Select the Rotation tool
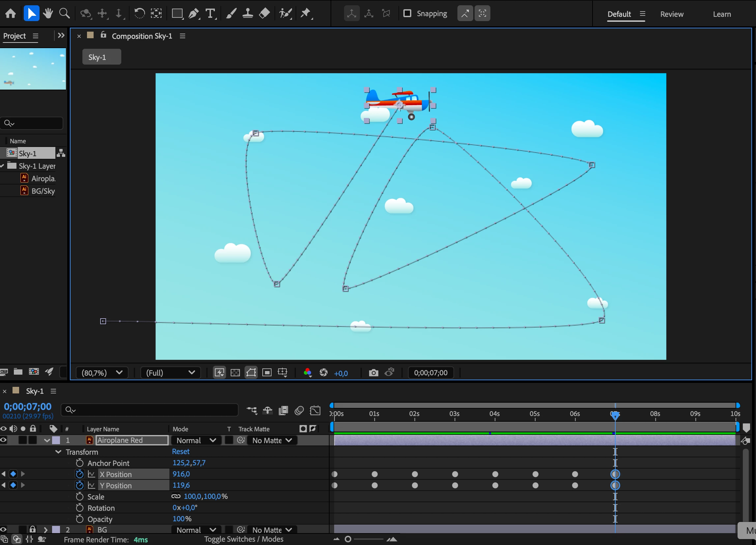Viewport: 756px width, 545px height. tap(139, 14)
